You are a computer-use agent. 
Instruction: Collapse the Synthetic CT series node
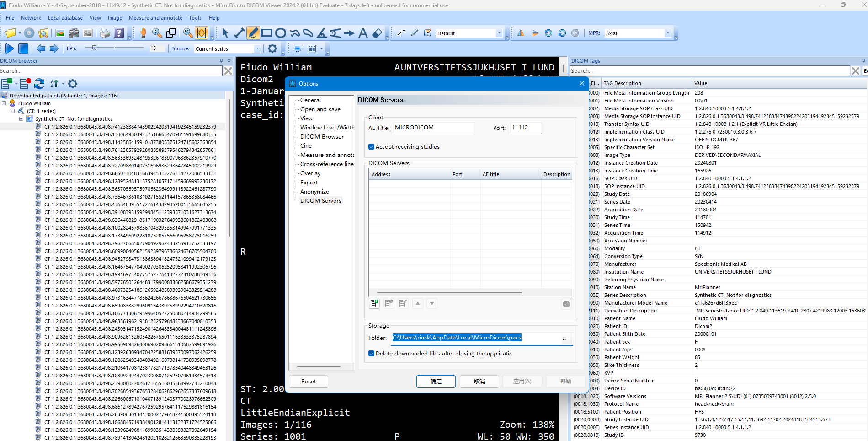point(21,119)
